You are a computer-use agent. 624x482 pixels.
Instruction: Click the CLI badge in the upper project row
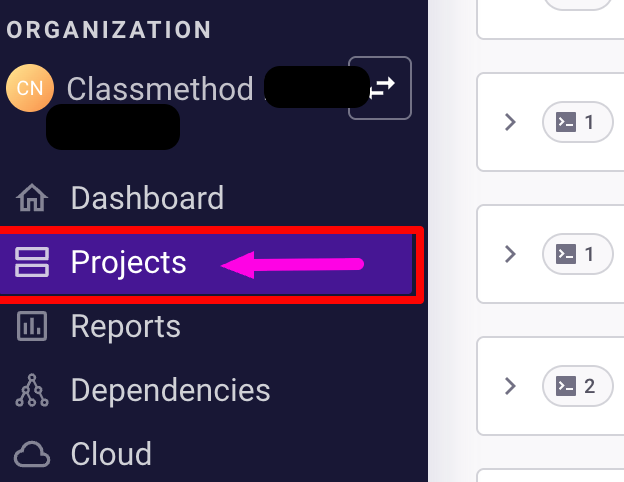(577, 122)
